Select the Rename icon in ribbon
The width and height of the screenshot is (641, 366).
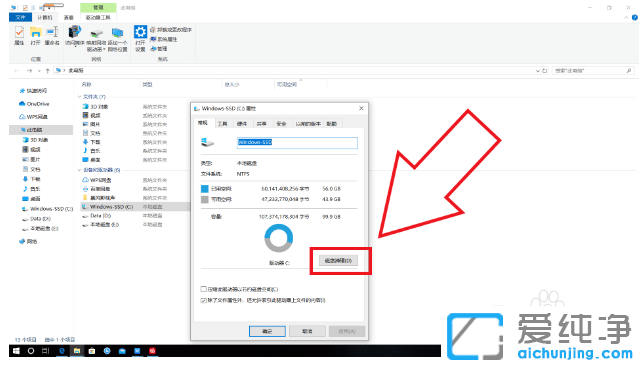click(52, 35)
